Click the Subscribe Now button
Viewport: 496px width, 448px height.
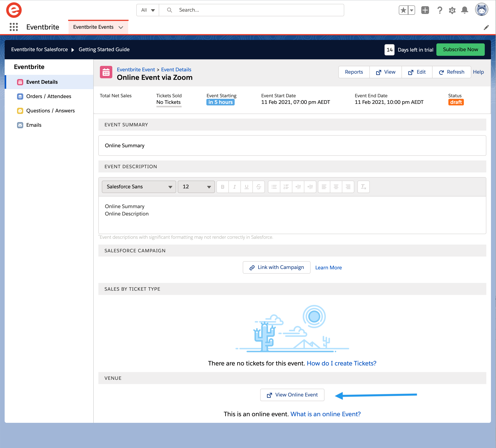(460, 49)
